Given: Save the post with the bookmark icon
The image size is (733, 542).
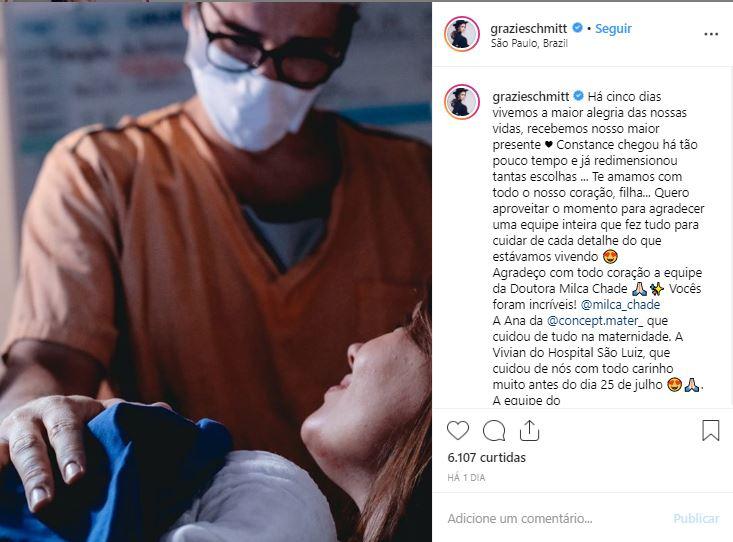Looking at the screenshot, I should (x=711, y=430).
